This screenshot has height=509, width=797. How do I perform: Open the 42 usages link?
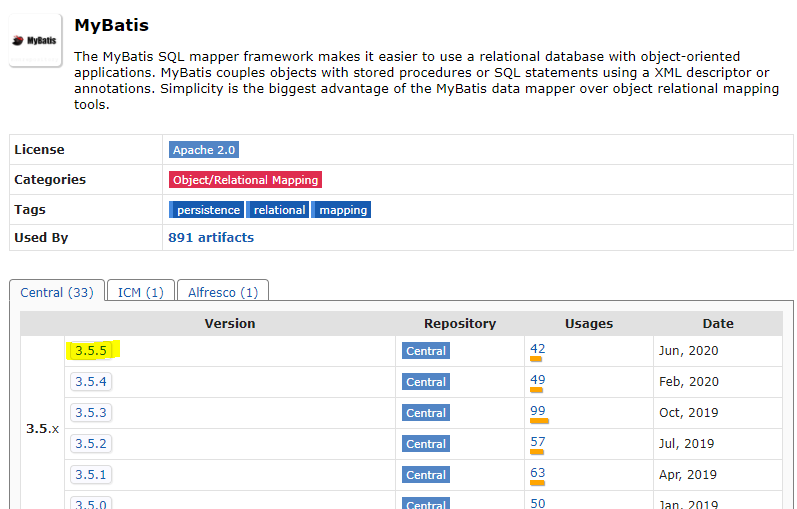pyautogui.click(x=538, y=349)
